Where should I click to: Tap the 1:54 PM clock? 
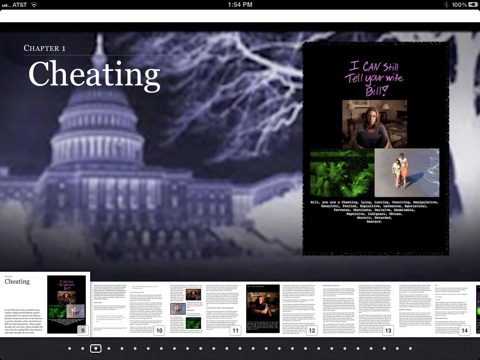[240, 5]
